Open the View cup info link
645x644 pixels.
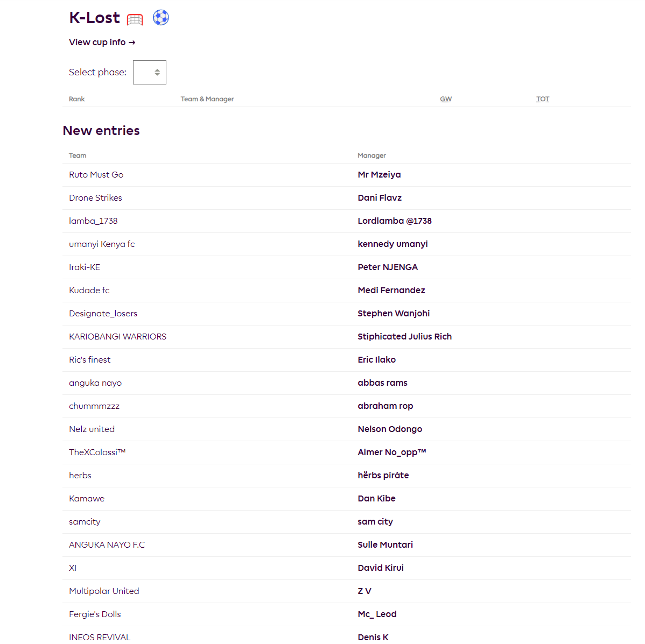[x=102, y=43]
